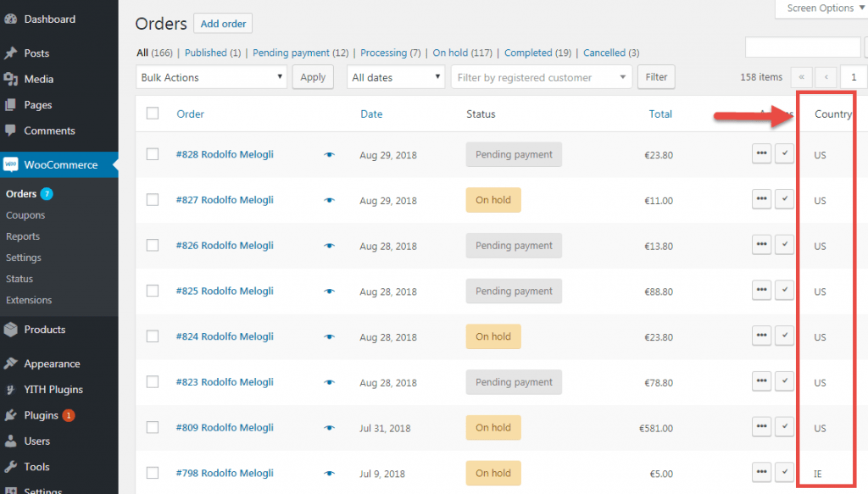
Task: Check the checkbox for order #828
Action: pos(153,153)
